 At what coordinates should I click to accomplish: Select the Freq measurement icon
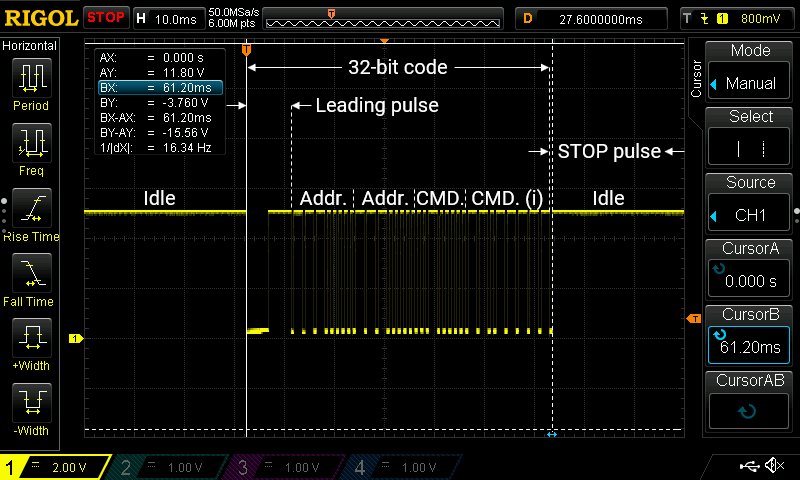pos(30,147)
